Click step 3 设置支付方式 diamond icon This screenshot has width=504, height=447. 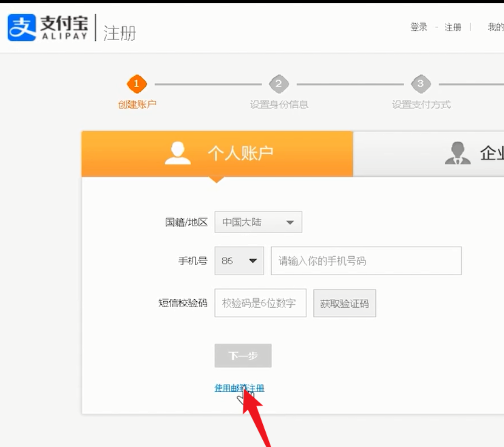tap(421, 84)
